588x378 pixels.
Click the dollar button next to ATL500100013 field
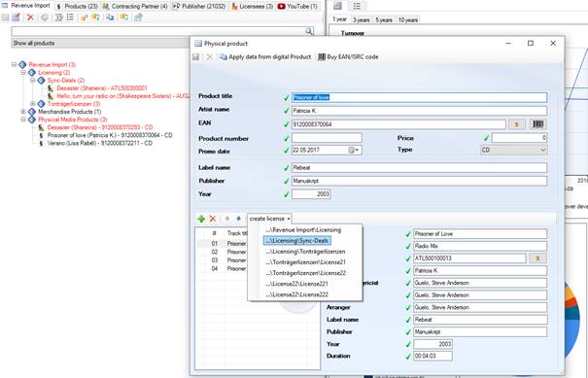pyautogui.click(x=537, y=258)
